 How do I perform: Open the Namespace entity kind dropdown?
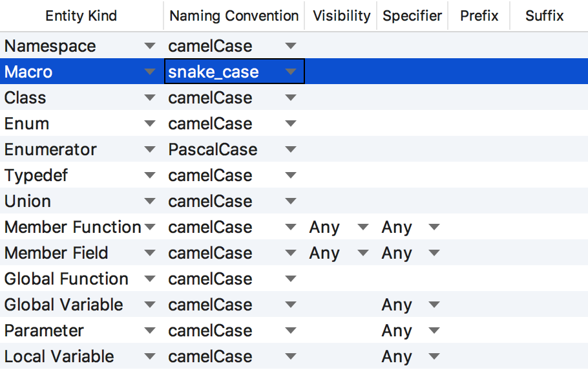(x=150, y=46)
